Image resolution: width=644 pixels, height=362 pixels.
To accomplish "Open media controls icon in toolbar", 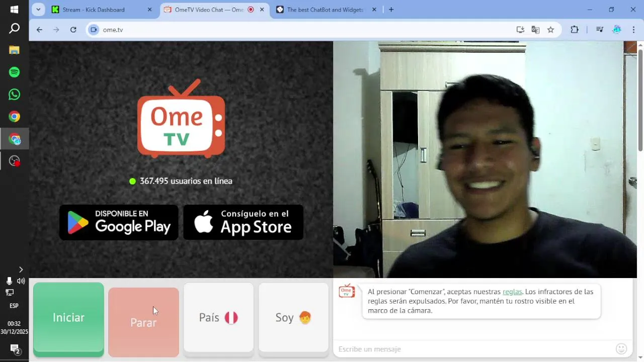I will [x=599, y=30].
